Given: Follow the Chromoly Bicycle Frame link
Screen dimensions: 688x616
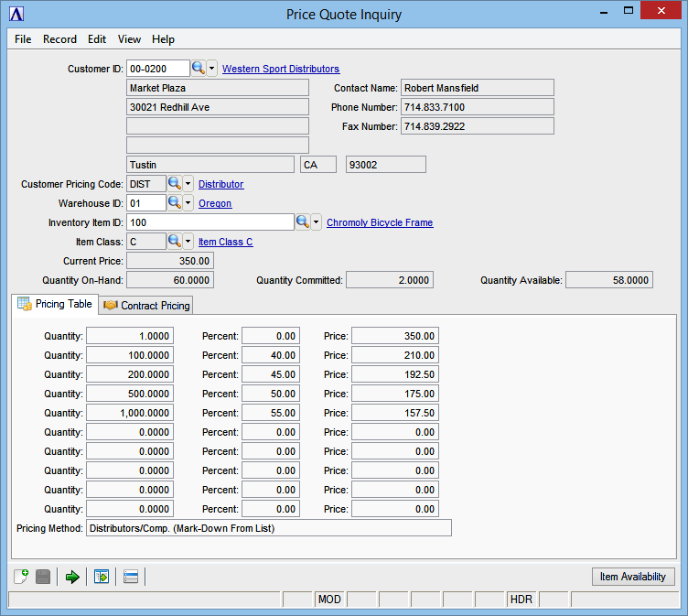Looking at the screenshot, I should pyautogui.click(x=380, y=222).
